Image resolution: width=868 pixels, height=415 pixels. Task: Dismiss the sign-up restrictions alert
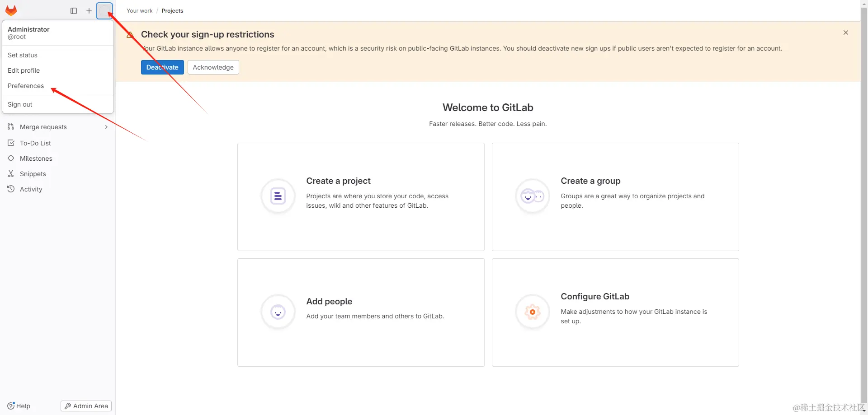[846, 33]
